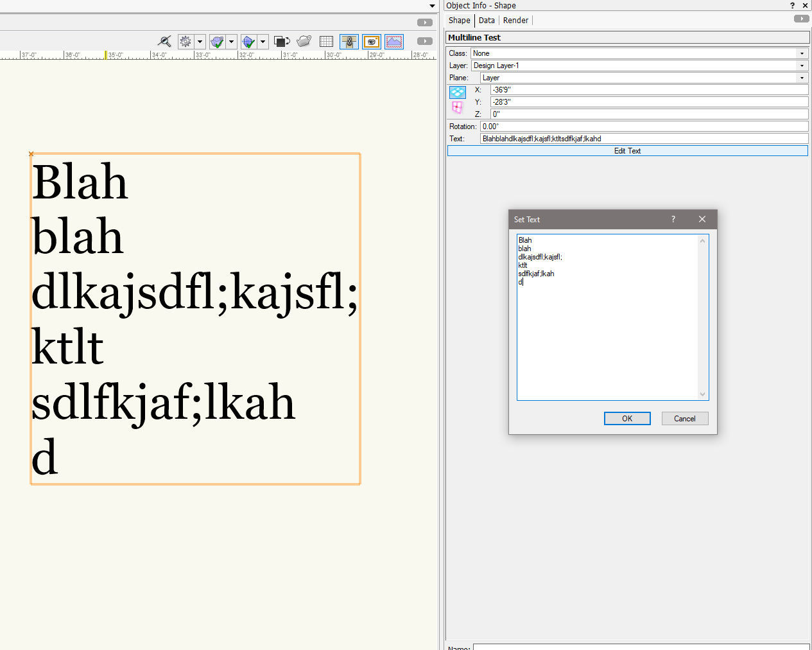The image size is (812, 650).
Task: Open the Class dropdown set to None
Action: pyautogui.click(x=639, y=53)
